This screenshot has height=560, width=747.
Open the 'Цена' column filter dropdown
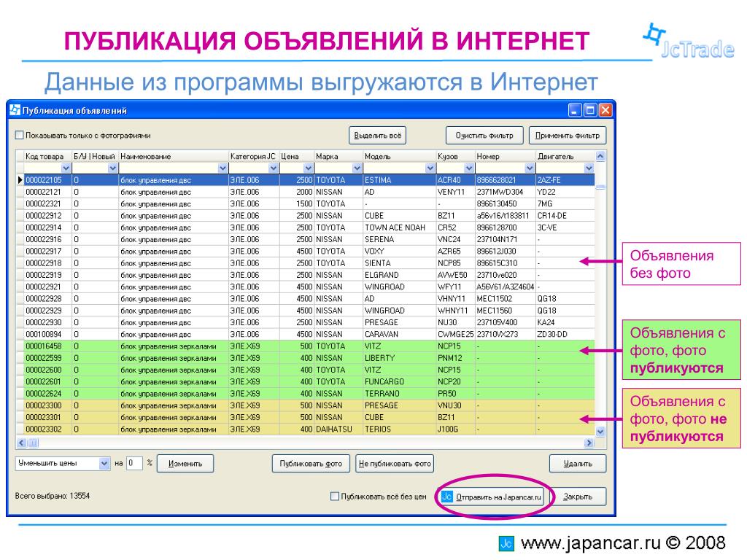point(309,168)
